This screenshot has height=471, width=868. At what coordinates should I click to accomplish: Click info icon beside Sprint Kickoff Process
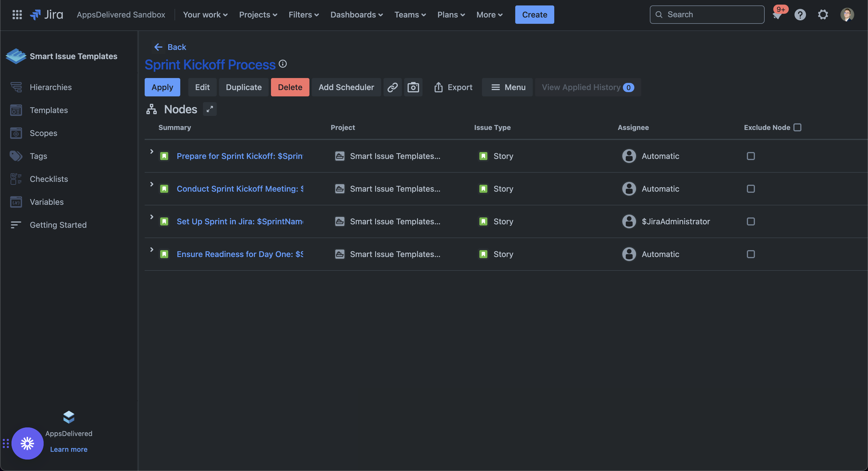[x=283, y=64]
